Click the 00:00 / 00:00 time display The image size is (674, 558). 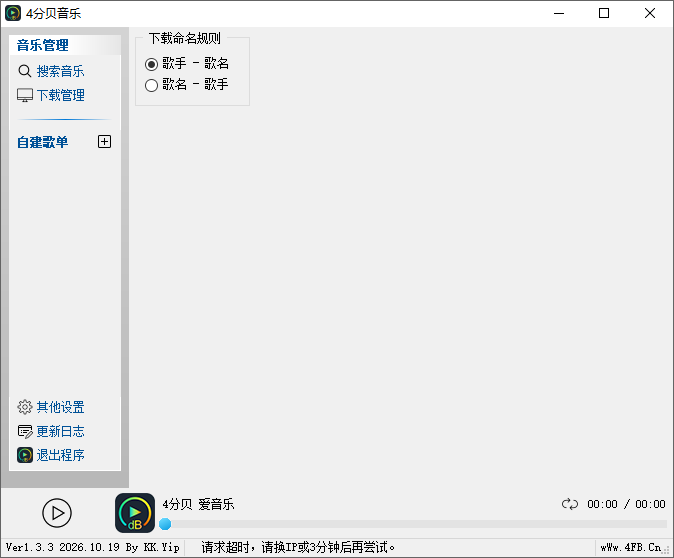click(626, 504)
